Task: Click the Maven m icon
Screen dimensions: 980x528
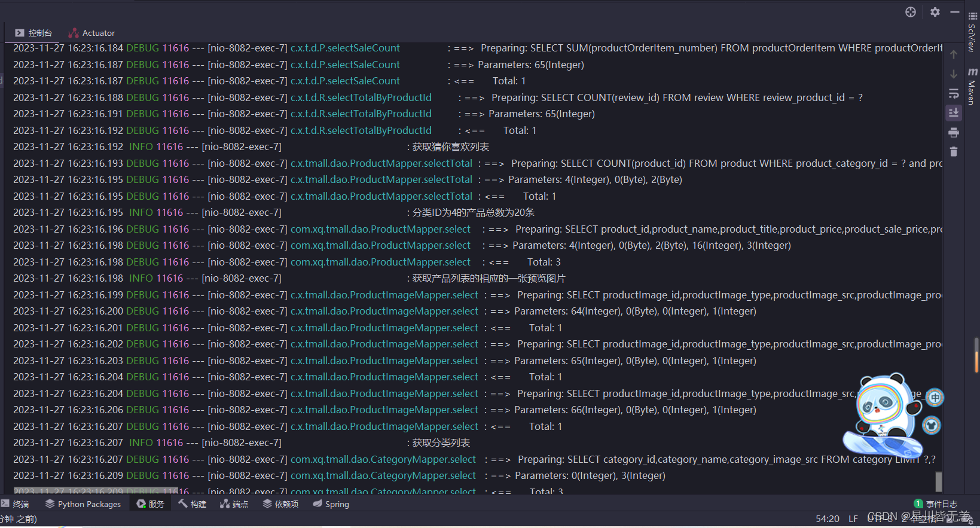Action: (972, 71)
